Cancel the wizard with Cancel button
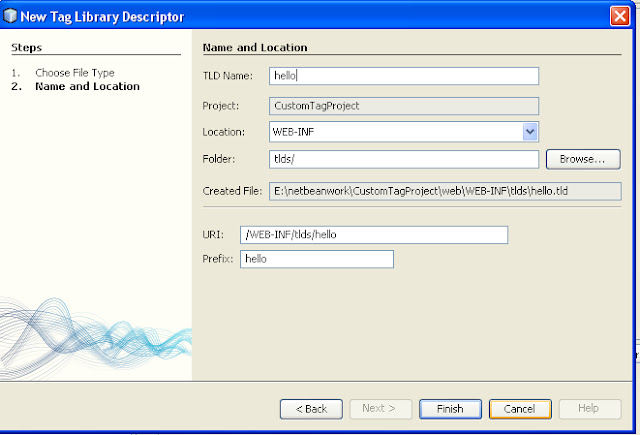Viewport: 640px width, 435px height. pyautogui.click(x=520, y=409)
